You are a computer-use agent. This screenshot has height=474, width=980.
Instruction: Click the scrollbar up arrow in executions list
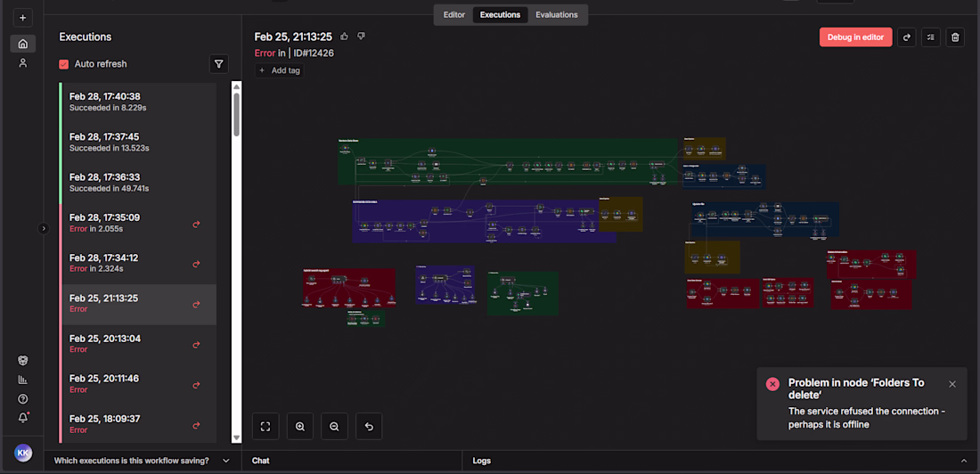point(236,86)
